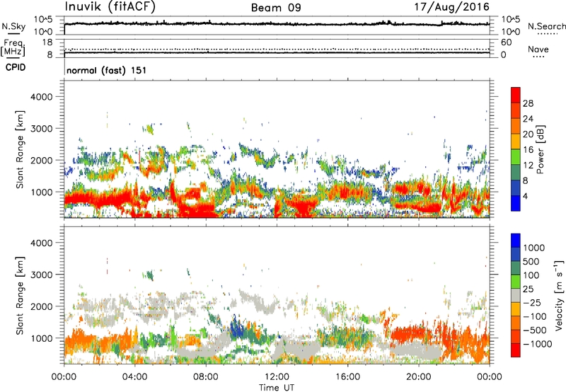The image size is (566, 392).
Task: Click the '24' power colorbar value
Action: [x=528, y=119]
